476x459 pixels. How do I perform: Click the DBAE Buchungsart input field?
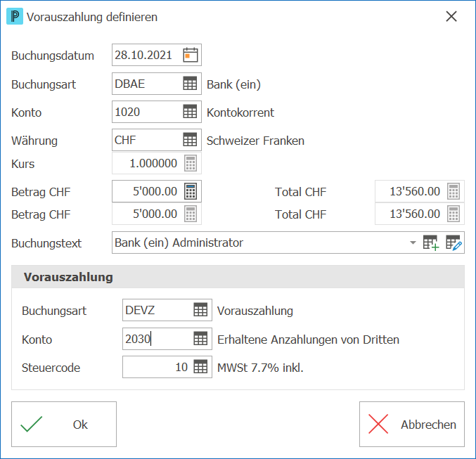[x=157, y=84]
